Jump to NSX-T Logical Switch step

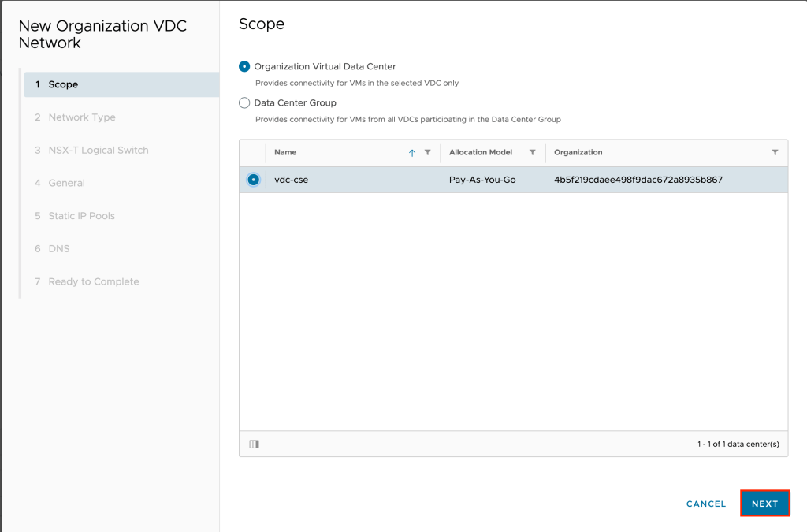pos(98,151)
